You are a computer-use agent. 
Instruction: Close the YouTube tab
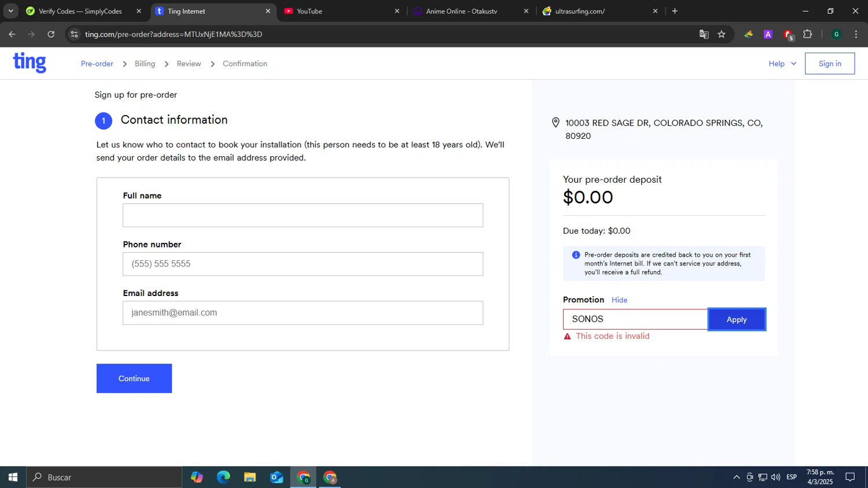click(397, 11)
